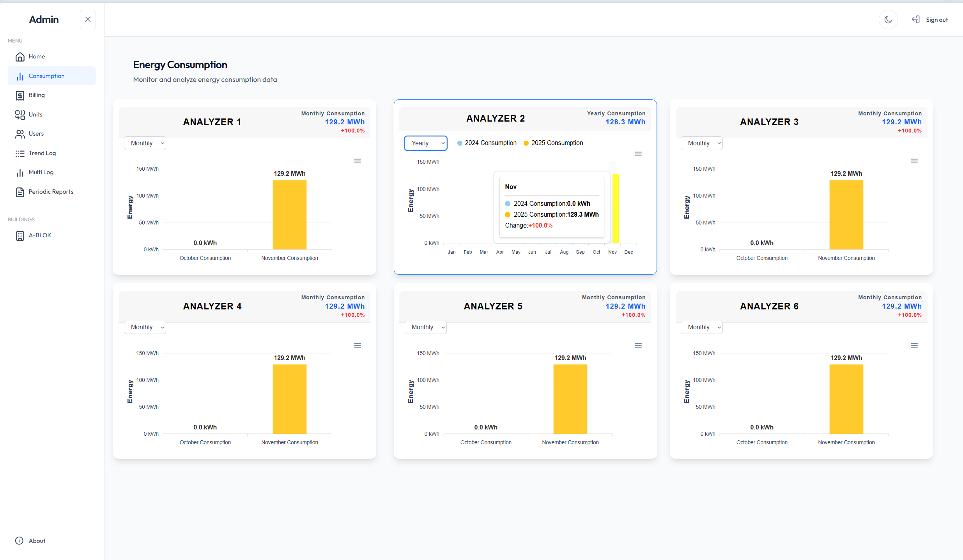Open Analyzer 1 chart hamburger menu

pyautogui.click(x=357, y=161)
